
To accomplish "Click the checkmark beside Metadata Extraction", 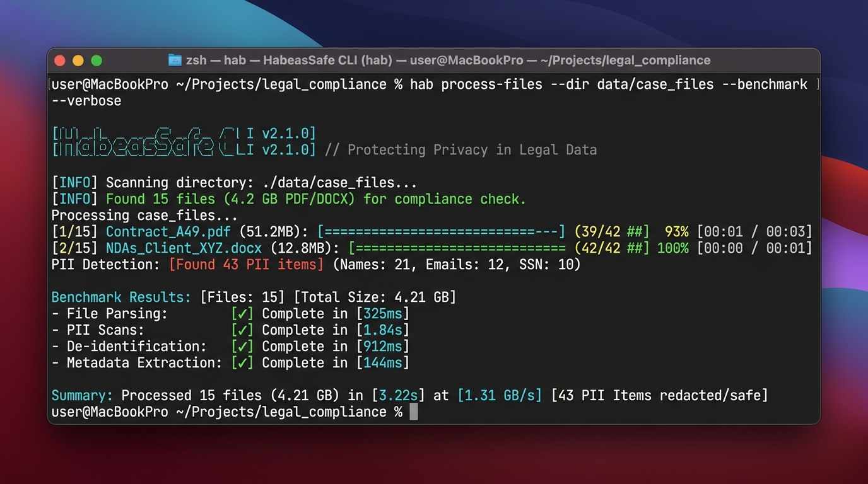I will (242, 362).
